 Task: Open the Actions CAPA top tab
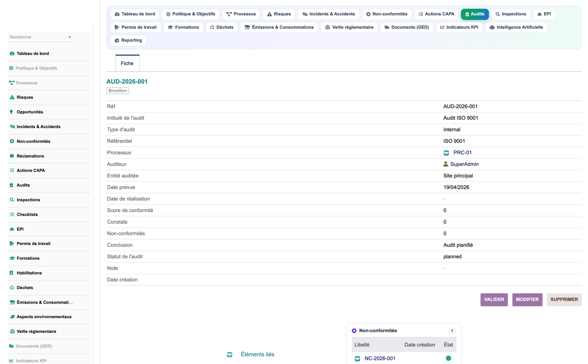click(x=436, y=14)
